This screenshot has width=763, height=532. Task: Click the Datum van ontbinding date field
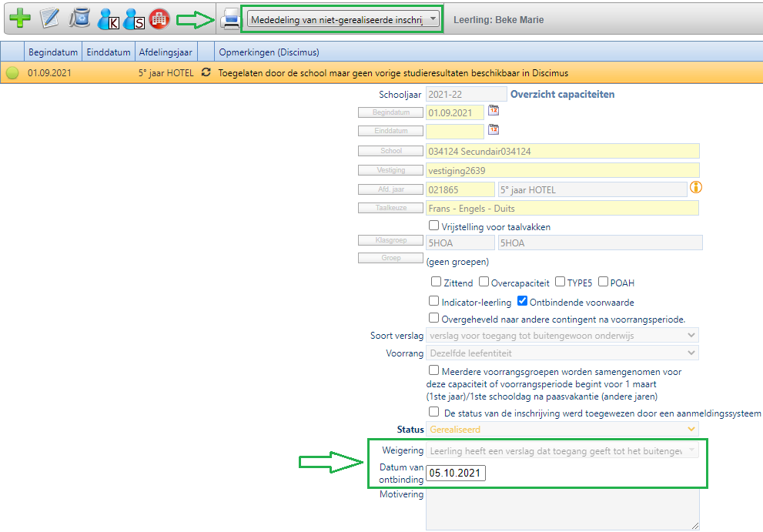point(456,473)
